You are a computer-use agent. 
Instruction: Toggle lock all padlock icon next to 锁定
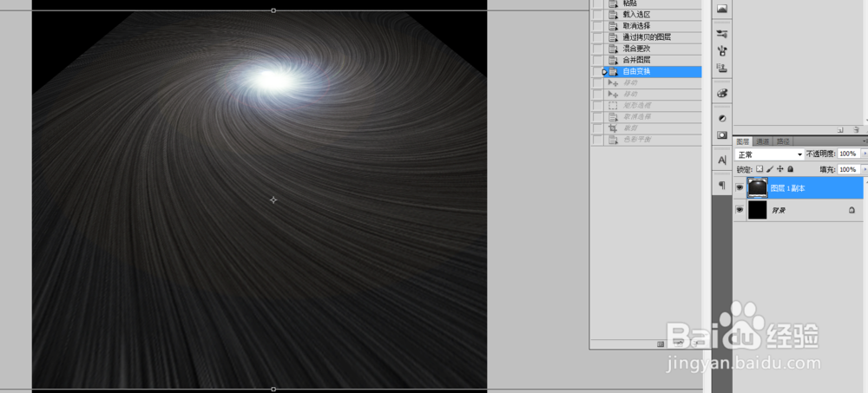pyautogui.click(x=791, y=169)
